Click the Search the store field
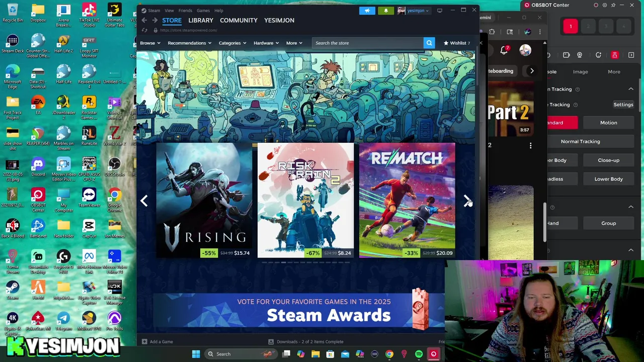The height and width of the screenshot is (362, 644). tap(367, 43)
